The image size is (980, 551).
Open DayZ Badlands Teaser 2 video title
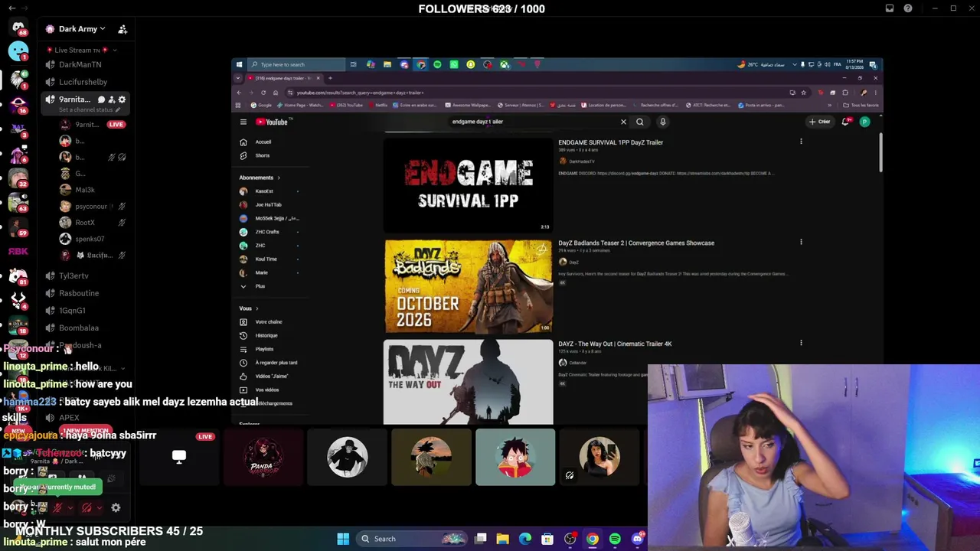pos(636,243)
